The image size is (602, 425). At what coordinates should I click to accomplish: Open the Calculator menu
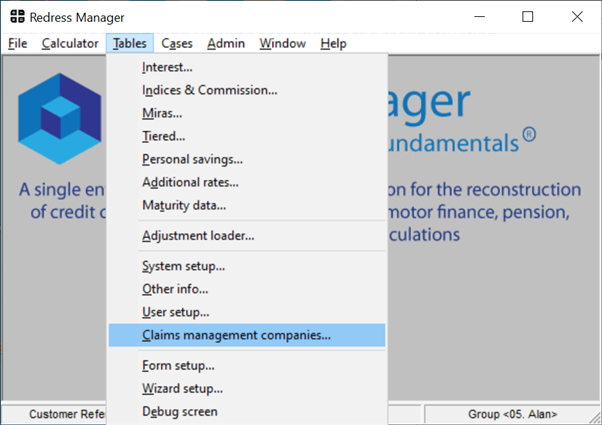tap(70, 43)
